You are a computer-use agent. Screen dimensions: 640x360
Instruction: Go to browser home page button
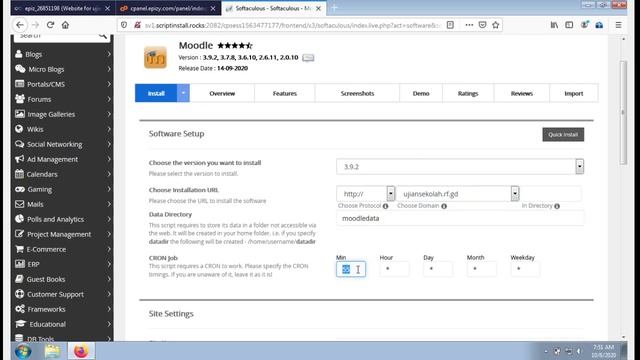point(65,25)
